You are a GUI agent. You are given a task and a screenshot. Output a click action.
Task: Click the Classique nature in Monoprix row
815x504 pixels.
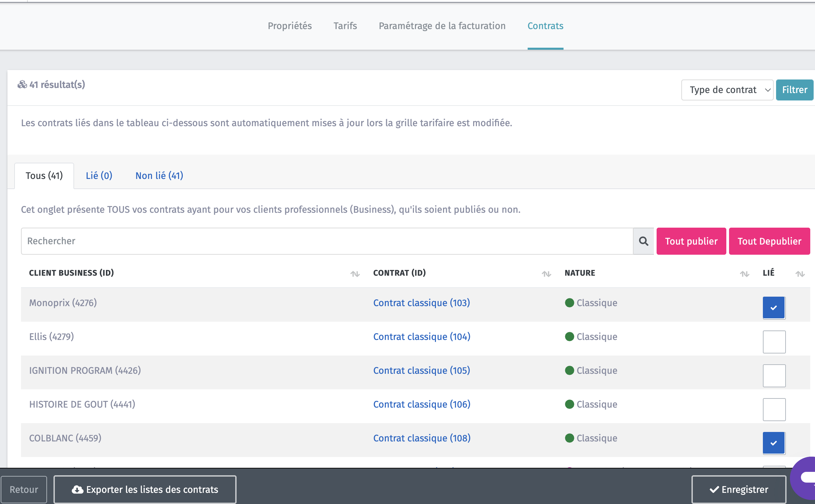click(597, 303)
